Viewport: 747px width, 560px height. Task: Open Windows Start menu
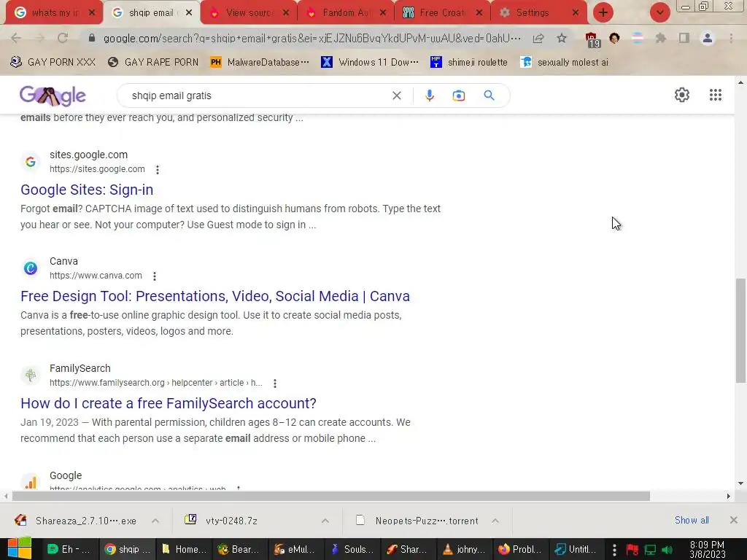[19, 548]
